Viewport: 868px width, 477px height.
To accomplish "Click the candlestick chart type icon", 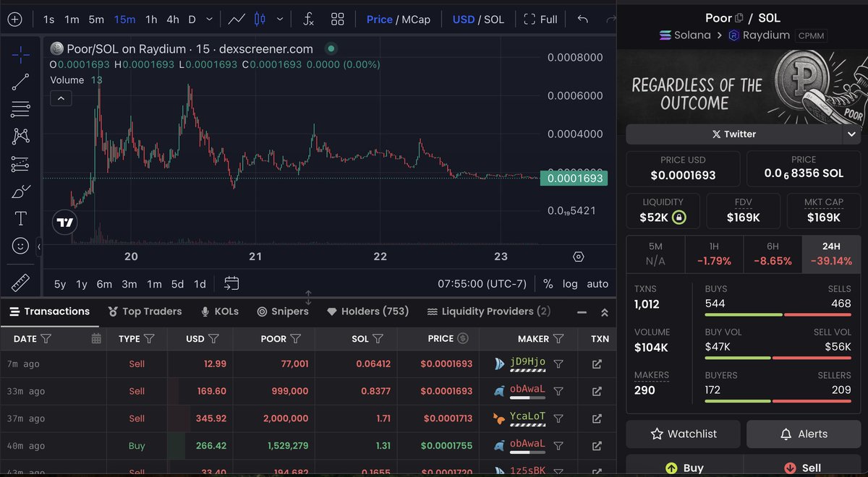I will (x=260, y=20).
